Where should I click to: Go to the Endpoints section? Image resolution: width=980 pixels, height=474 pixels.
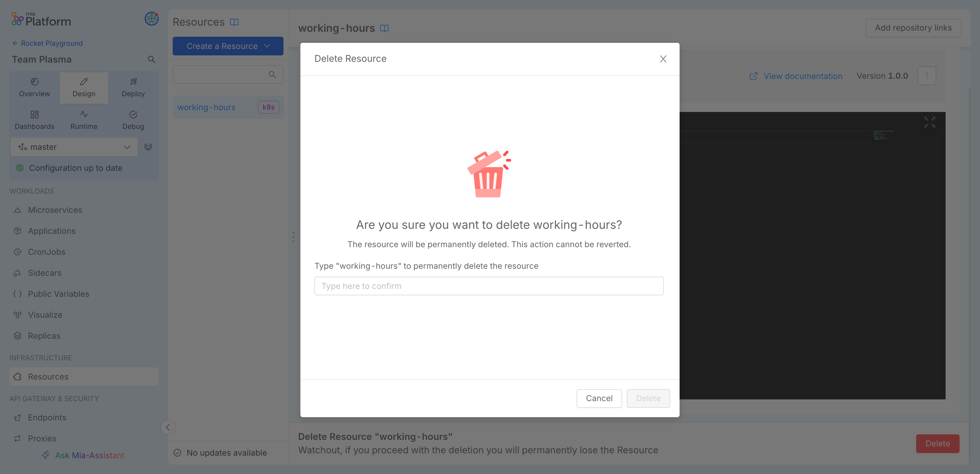coord(46,417)
